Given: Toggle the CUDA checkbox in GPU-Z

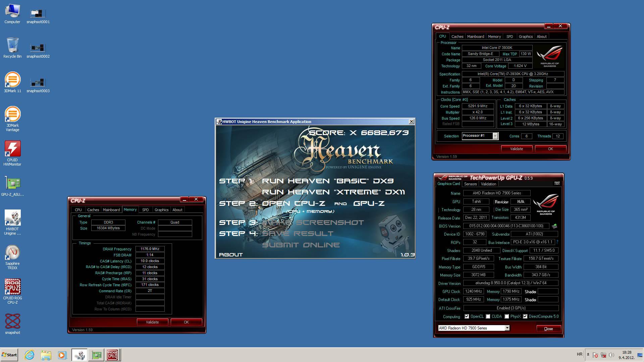Looking at the screenshot, I should [x=488, y=316].
